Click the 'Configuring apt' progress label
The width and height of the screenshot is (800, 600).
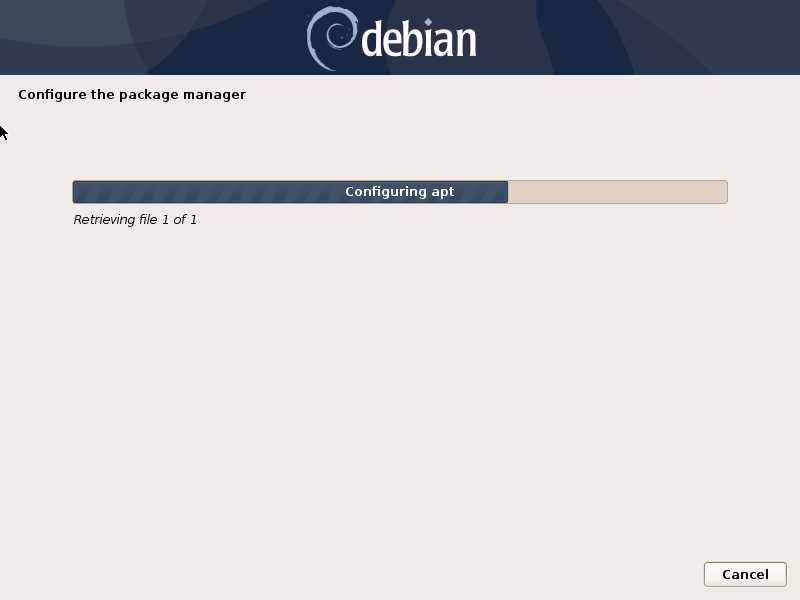399,191
